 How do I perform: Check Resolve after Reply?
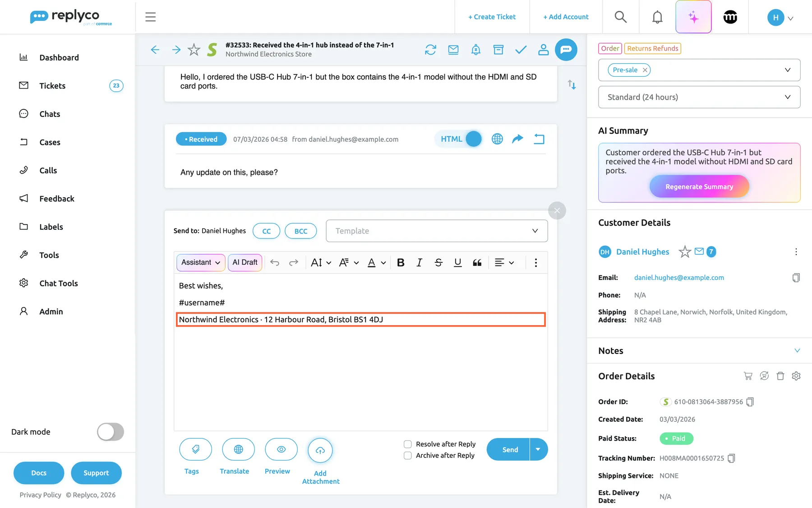(x=407, y=444)
